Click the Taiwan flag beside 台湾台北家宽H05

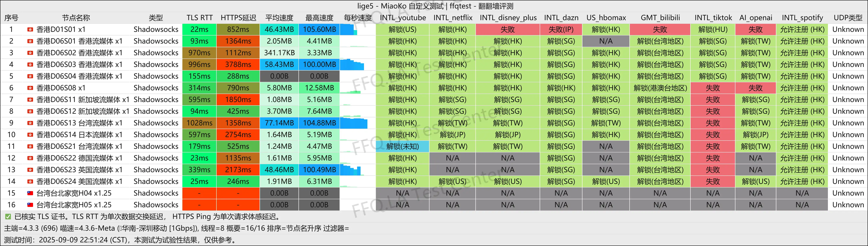click(30, 205)
